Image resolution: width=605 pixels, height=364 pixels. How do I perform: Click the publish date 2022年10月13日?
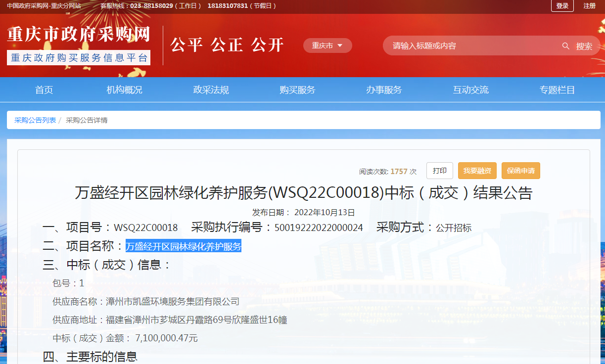click(x=325, y=213)
